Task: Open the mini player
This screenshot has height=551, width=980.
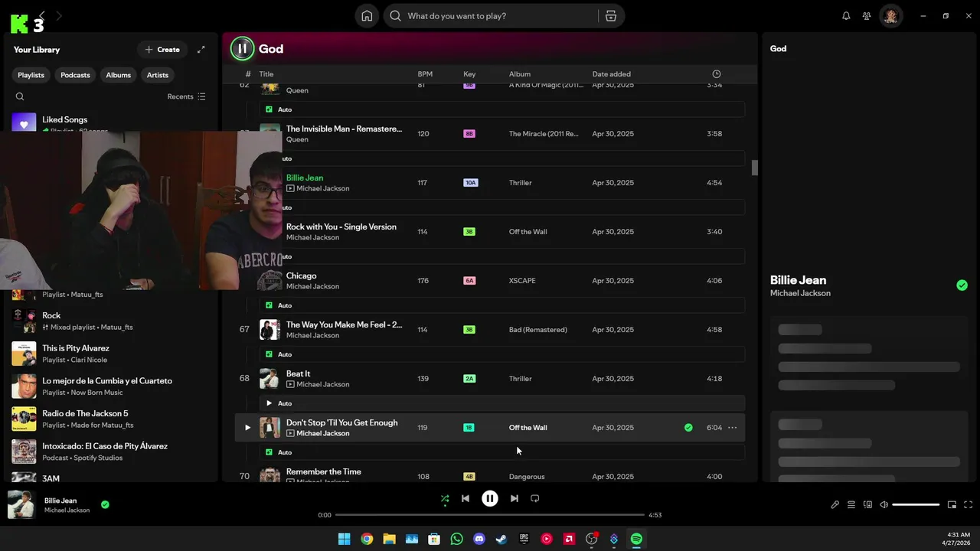Action: (x=952, y=505)
